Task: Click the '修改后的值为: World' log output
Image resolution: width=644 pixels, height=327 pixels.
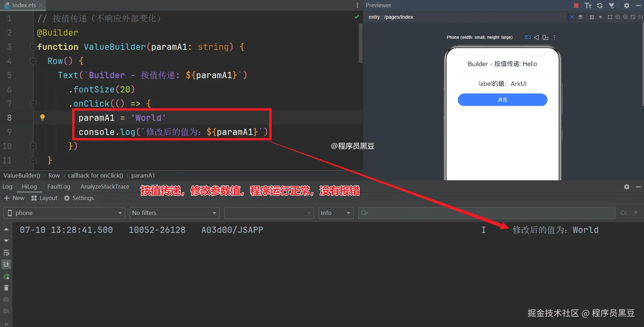Action: [x=556, y=230]
